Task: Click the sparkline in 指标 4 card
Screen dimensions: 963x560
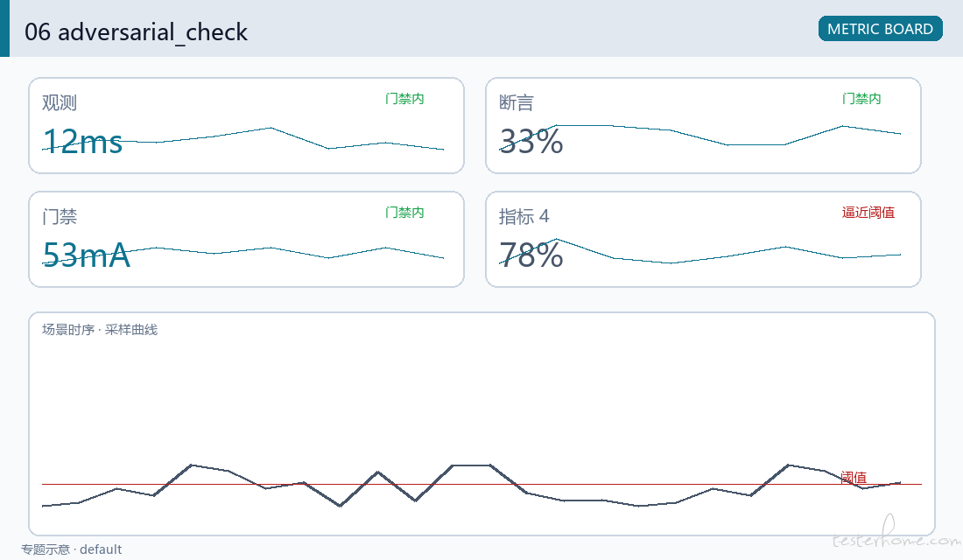Action: click(x=700, y=252)
